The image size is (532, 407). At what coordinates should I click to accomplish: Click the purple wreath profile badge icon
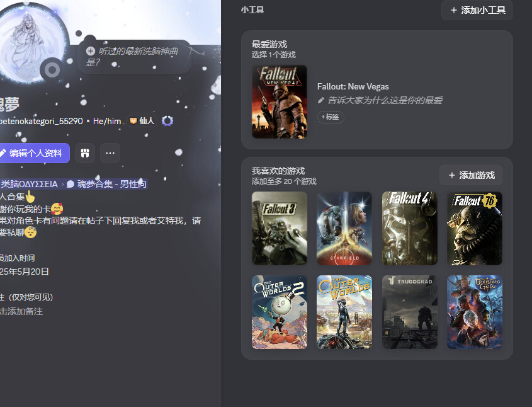(167, 121)
